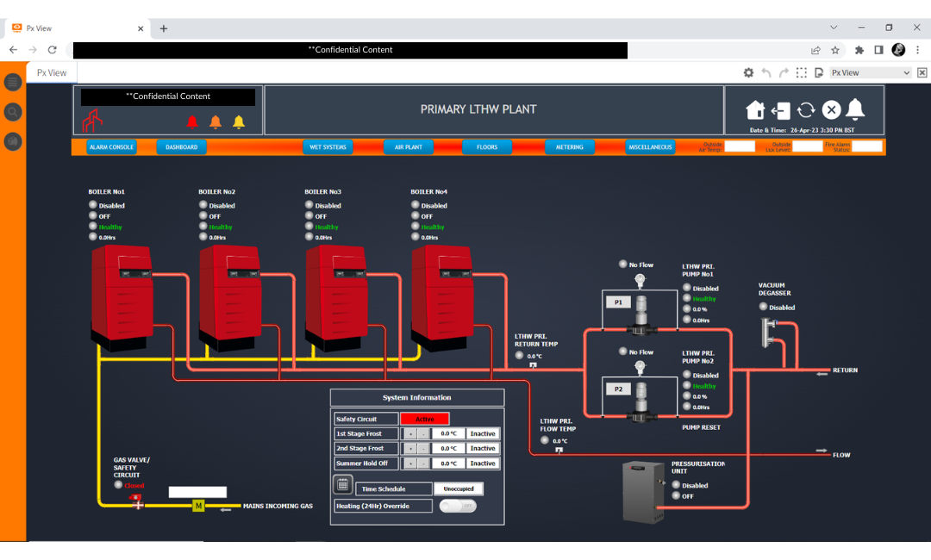Click the home navigation icon
Viewport: 931px width, 560px height.
[756, 110]
